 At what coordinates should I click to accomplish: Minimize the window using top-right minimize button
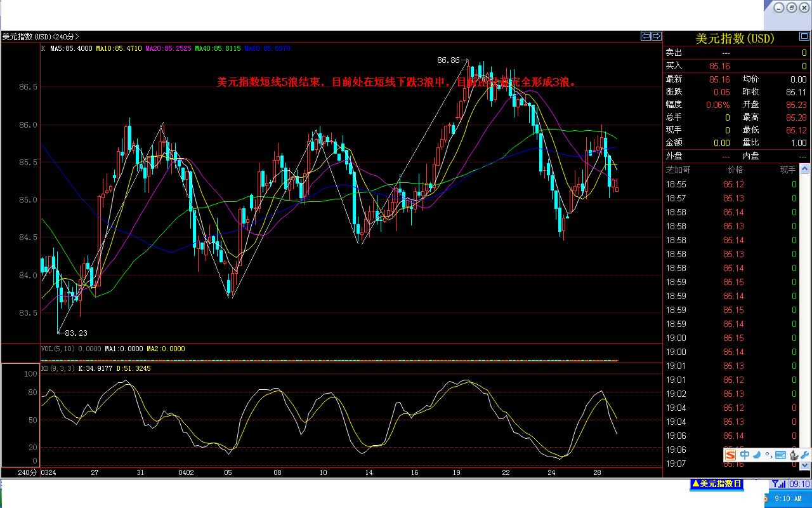779,7
